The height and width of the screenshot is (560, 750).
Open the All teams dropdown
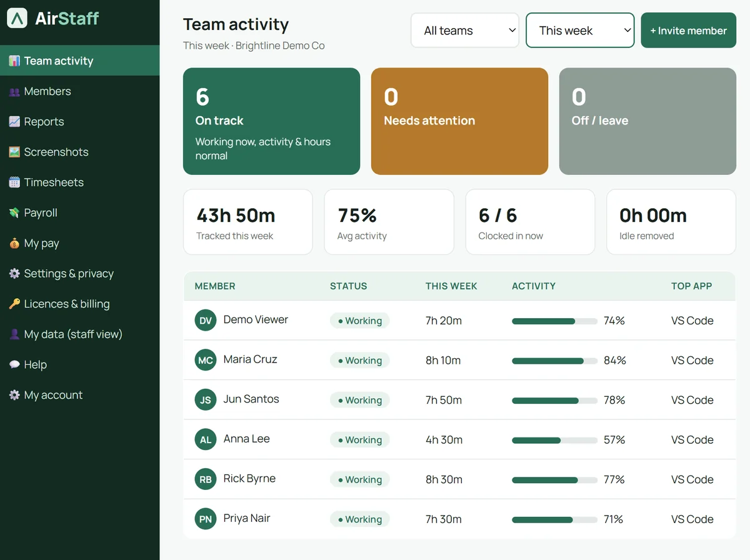[465, 30]
